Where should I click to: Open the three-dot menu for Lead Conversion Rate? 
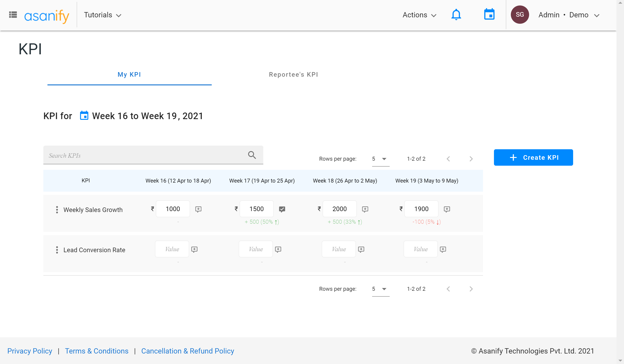point(57,250)
